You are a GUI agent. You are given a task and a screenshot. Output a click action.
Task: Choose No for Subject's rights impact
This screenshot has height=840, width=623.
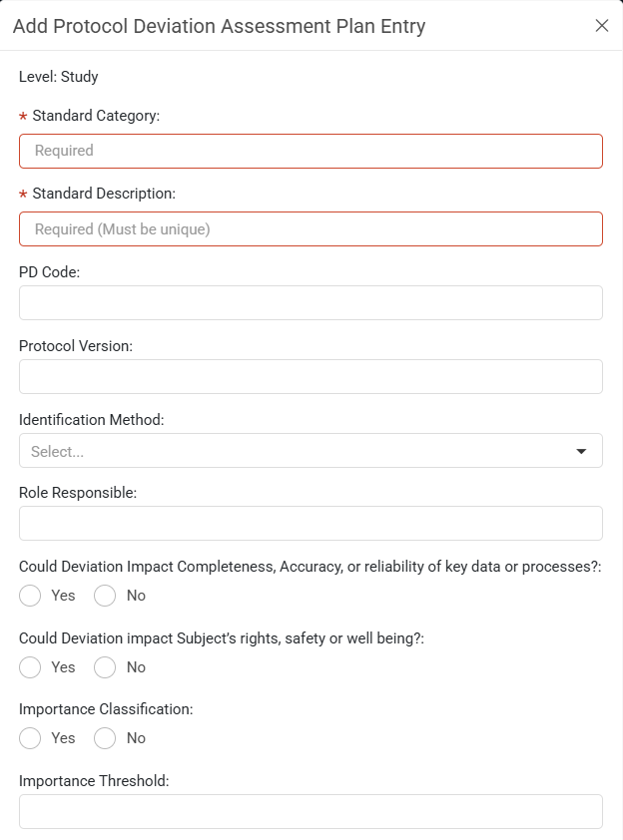click(x=105, y=667)
